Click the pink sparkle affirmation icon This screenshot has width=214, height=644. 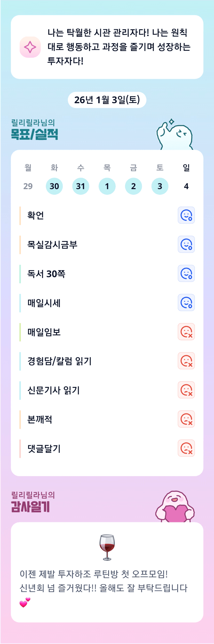(x=30, y=47)
